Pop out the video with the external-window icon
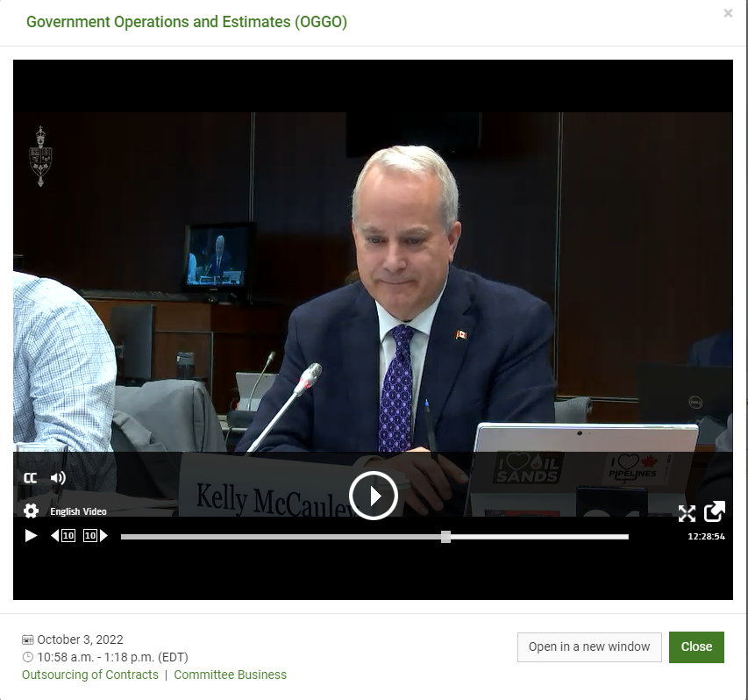This screenshot has height=700, width=748. [715, 511]
